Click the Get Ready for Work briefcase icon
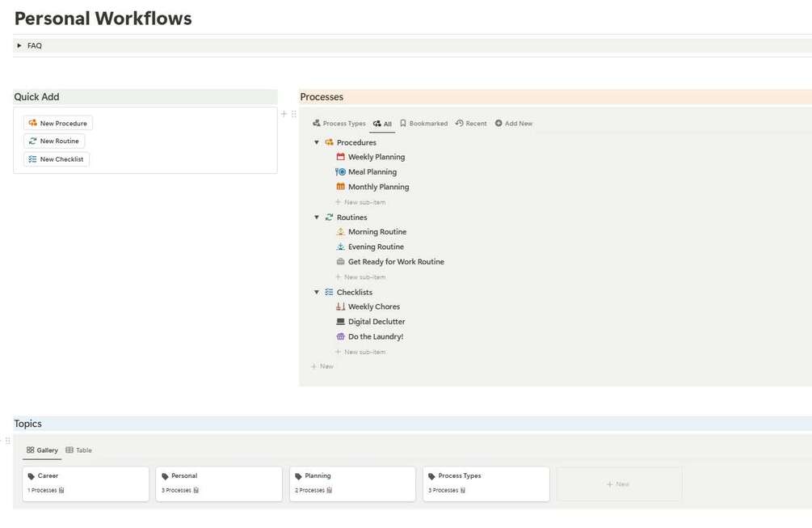Viewport: 812px width, 528px height. point(340,262)
